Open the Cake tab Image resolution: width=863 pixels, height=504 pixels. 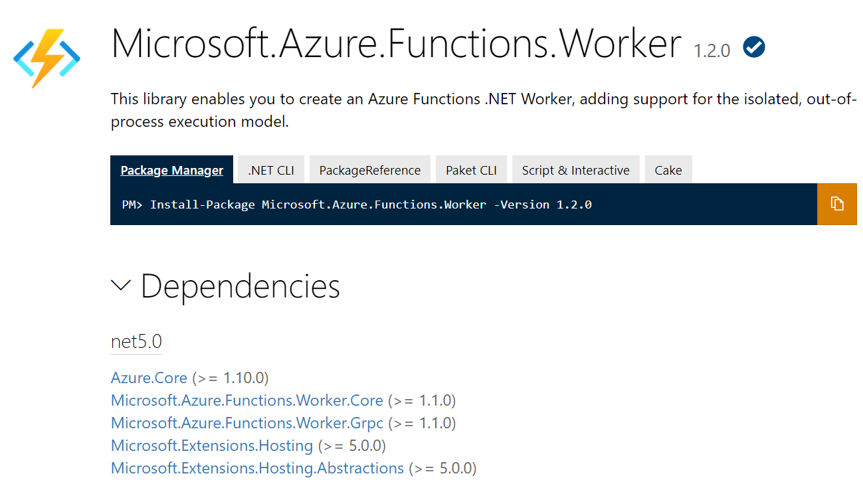pos(668,170)
